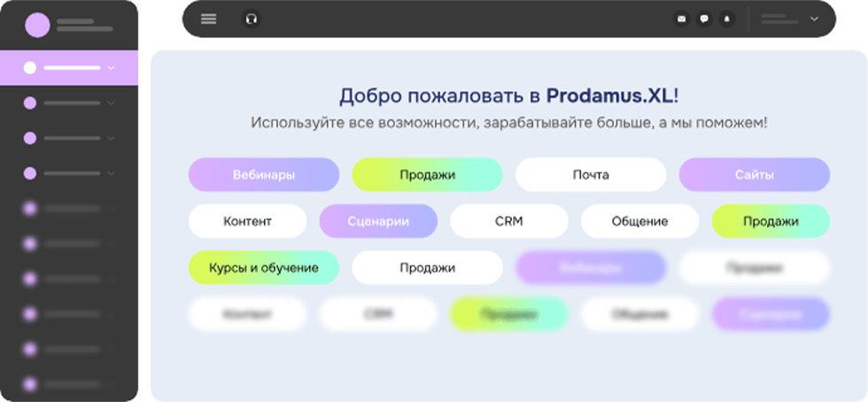Open the clear Контент pill
Screen dimensions: 868x402
click(x=247, y=221)
